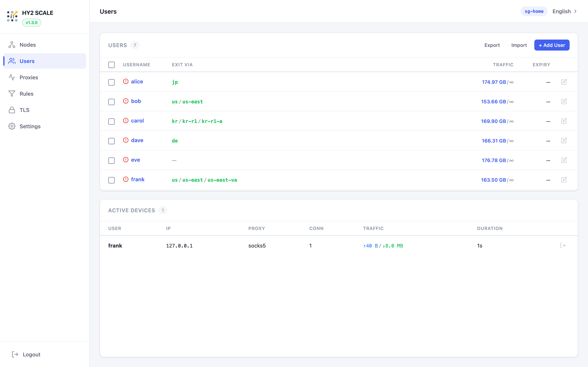Click the disconnect icon on frank's device row
588x367 pixels.
pos(563,246)
